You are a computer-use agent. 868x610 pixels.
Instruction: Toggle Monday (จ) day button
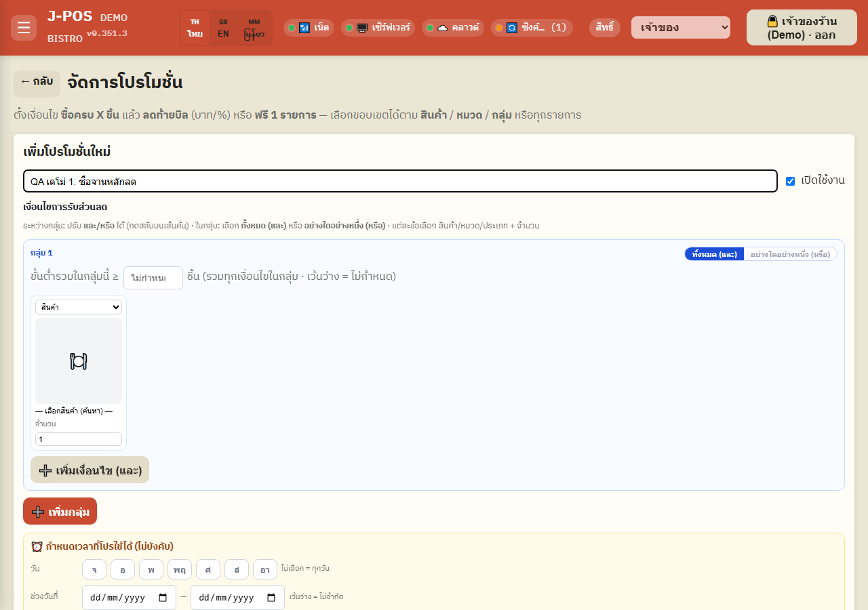pos(94,569)
